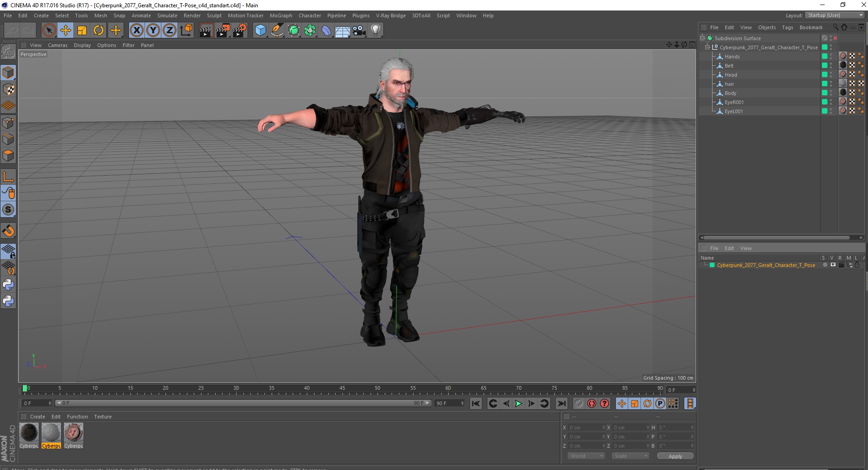Switch to Points mode
Screen dimensions: 868x470
[x=8, y=122]
